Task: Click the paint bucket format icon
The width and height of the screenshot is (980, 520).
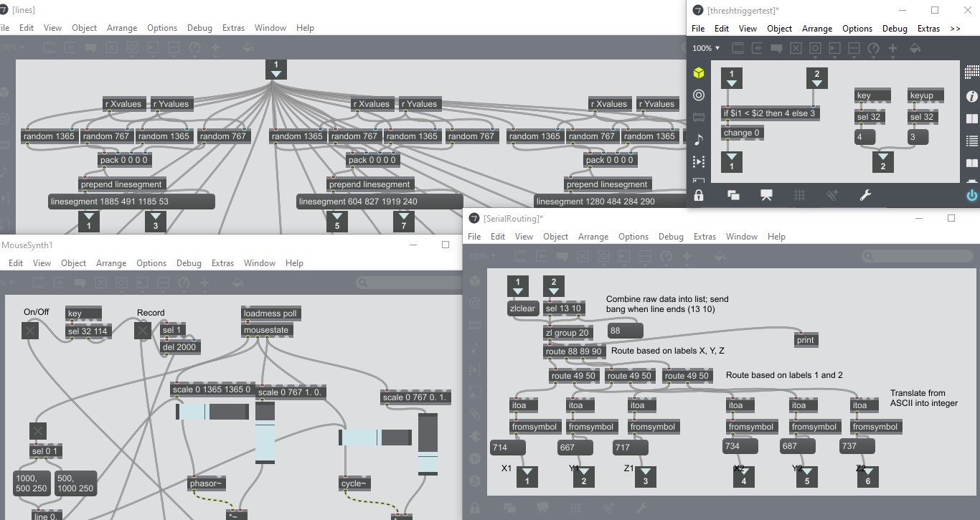Action: (915, 48)
